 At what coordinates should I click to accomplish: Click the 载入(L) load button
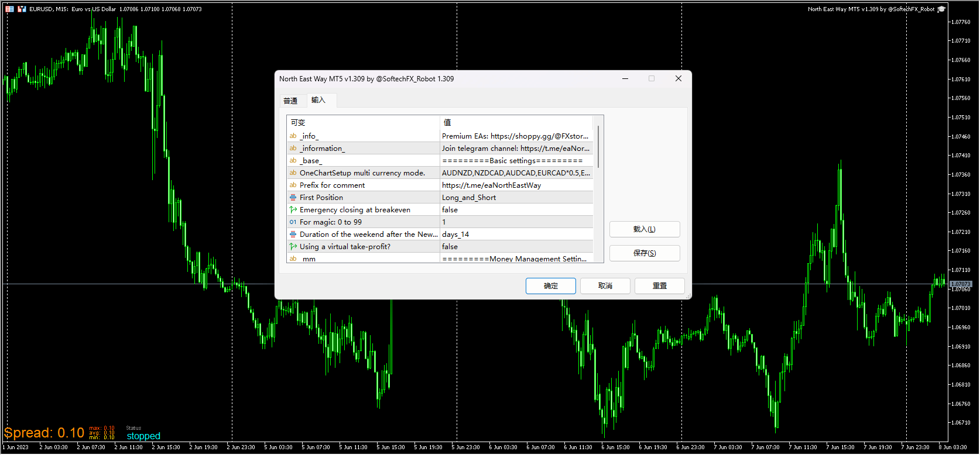(x=644, y=229)
